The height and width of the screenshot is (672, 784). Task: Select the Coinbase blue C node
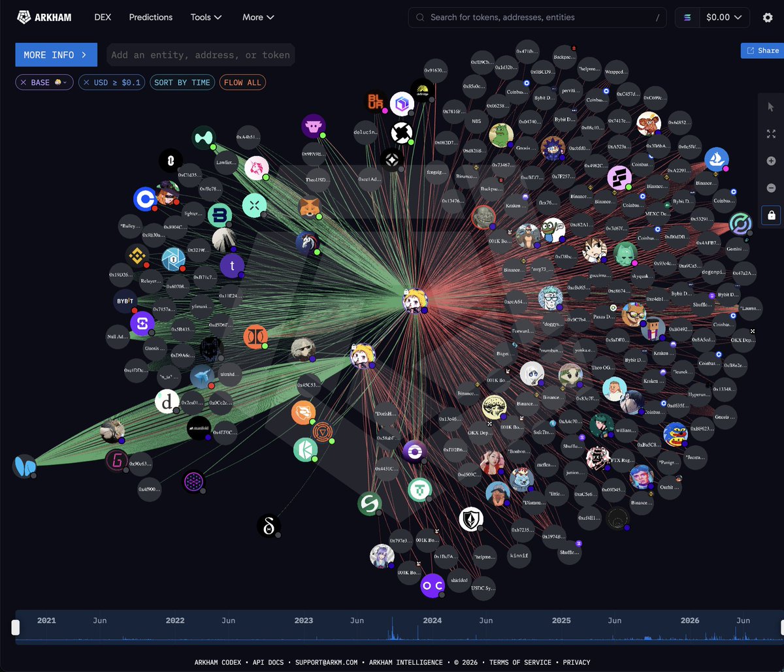pyautogui.click(x=145, y=200)
